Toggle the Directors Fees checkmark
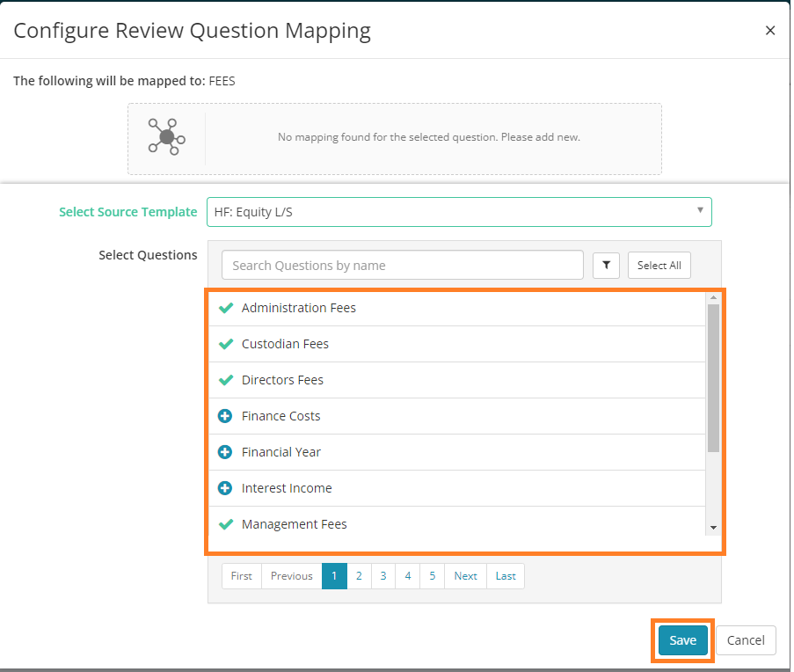 click(226, 380)
